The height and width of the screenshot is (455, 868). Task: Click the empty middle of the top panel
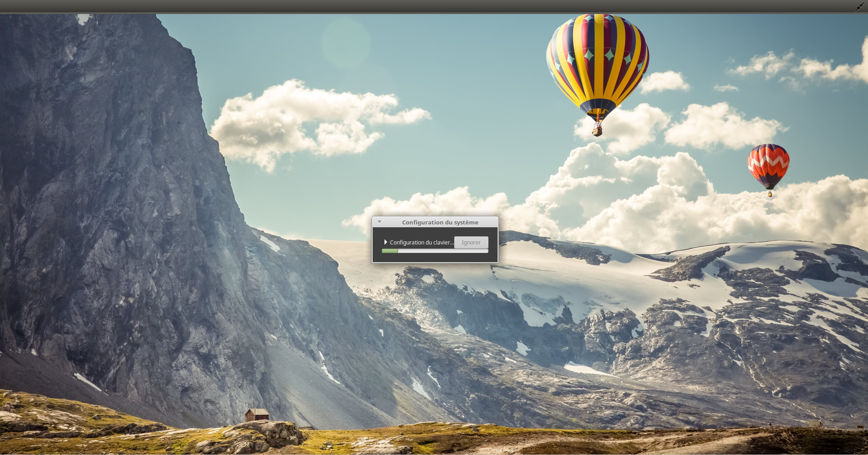click(434, 6)
